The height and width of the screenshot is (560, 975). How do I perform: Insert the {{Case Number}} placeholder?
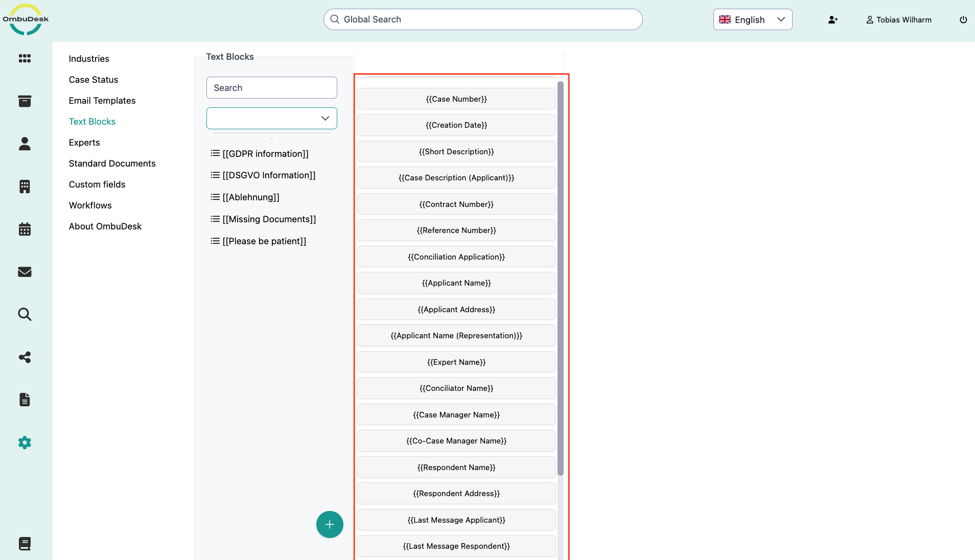[x=456, y=99]
